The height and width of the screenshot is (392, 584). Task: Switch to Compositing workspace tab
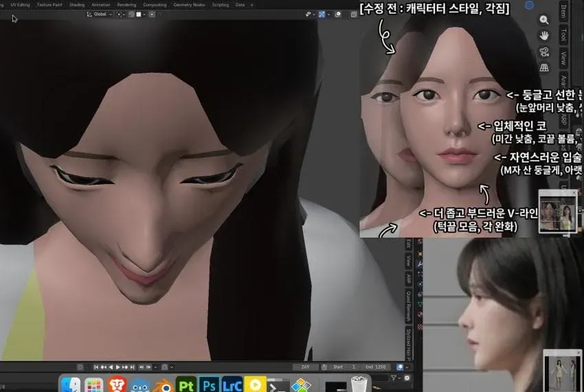[x=155, y=5]
